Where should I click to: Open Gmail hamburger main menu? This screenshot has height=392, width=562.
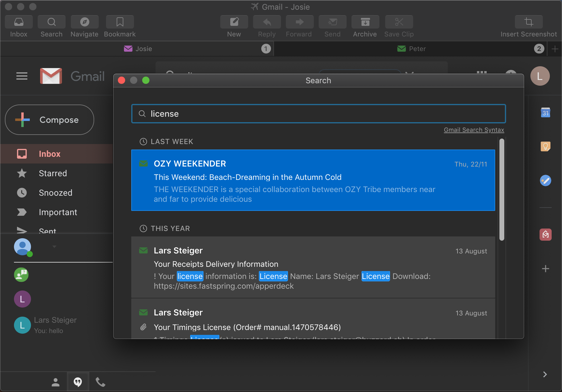(22, 76)
